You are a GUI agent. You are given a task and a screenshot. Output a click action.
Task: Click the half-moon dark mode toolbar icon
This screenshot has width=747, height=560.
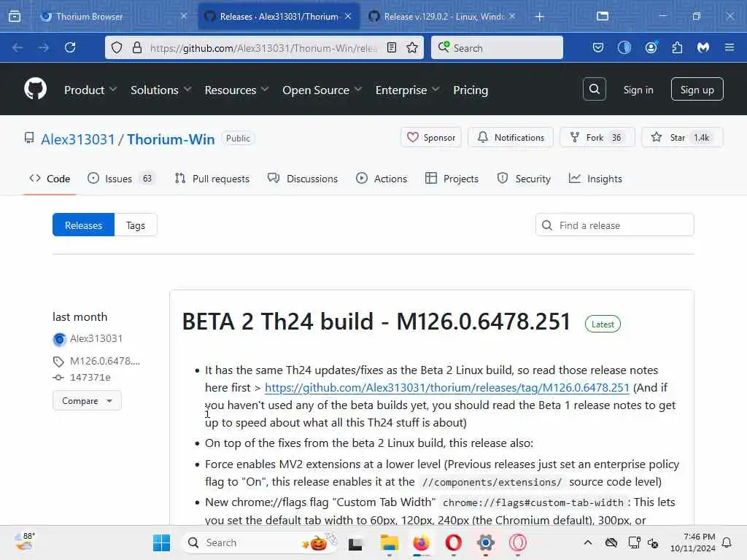point(624,47)
